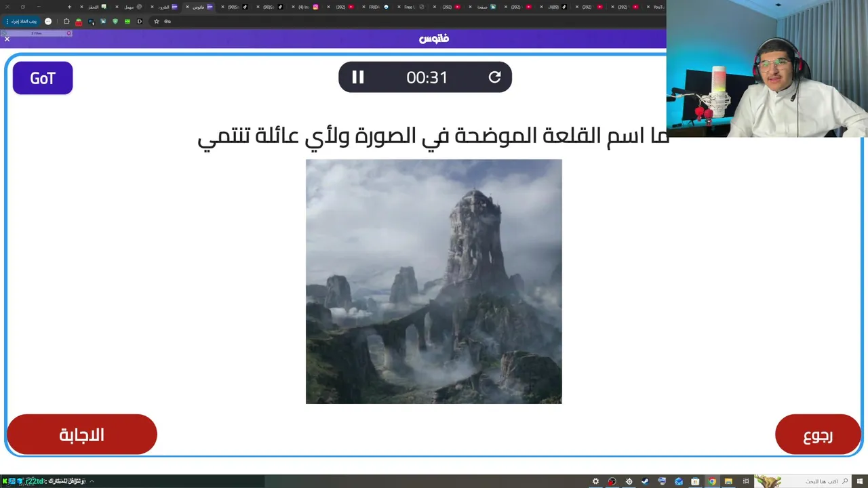This screenshot has height=488, width=868.
Task: Click the فانوس site title in header
Action: coord(434,39)
